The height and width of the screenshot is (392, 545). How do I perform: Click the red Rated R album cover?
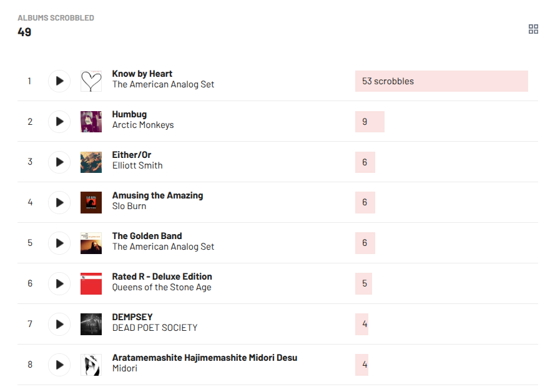[x=91, y=284]
